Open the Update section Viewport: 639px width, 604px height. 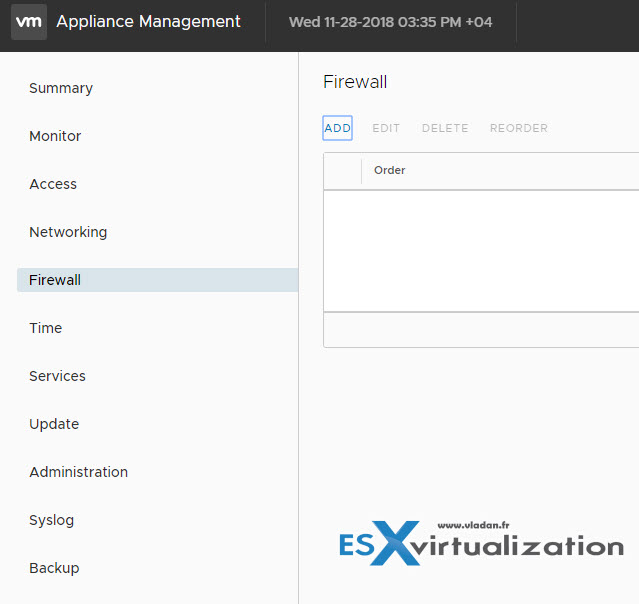coord(54,424)
